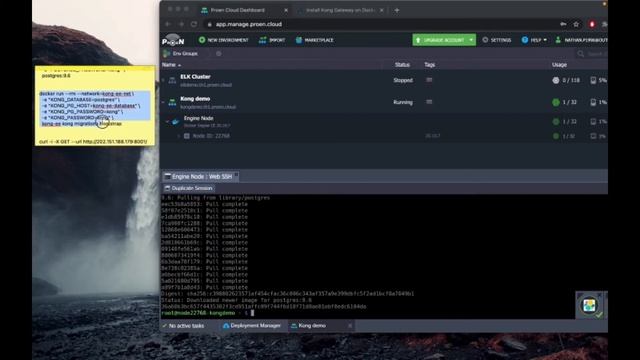Close the Engine Node Web SSH tab

pyautogui.click(x=236, y=175)
